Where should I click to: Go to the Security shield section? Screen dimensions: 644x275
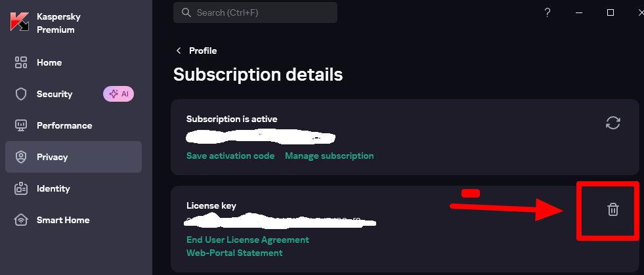[x=54, y=94]
